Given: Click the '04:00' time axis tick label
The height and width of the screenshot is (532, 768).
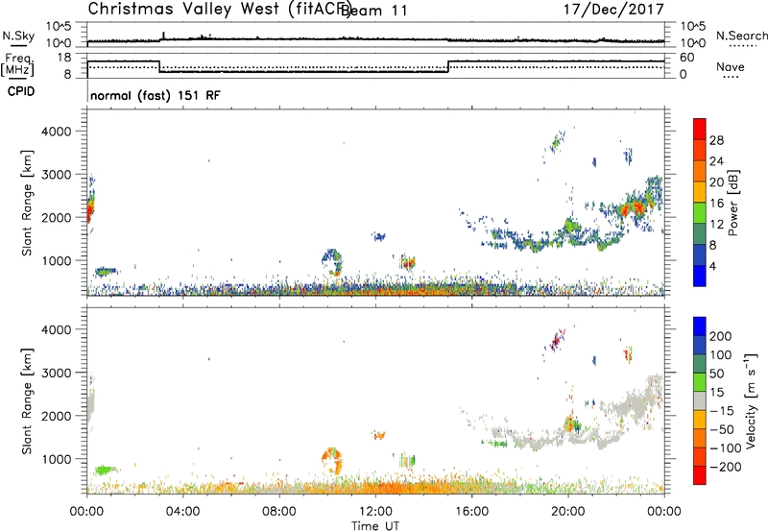Looking at the screenshot, I should 182,512.
